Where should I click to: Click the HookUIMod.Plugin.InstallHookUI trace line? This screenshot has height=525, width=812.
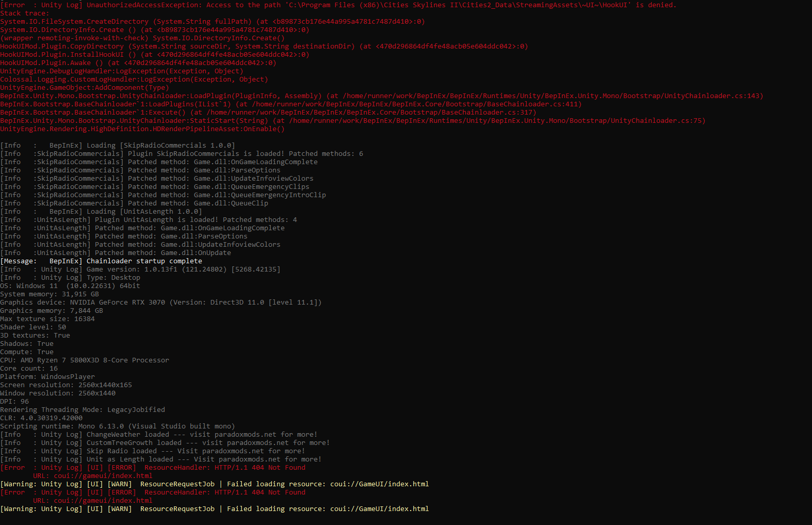(x=155, y=55)
